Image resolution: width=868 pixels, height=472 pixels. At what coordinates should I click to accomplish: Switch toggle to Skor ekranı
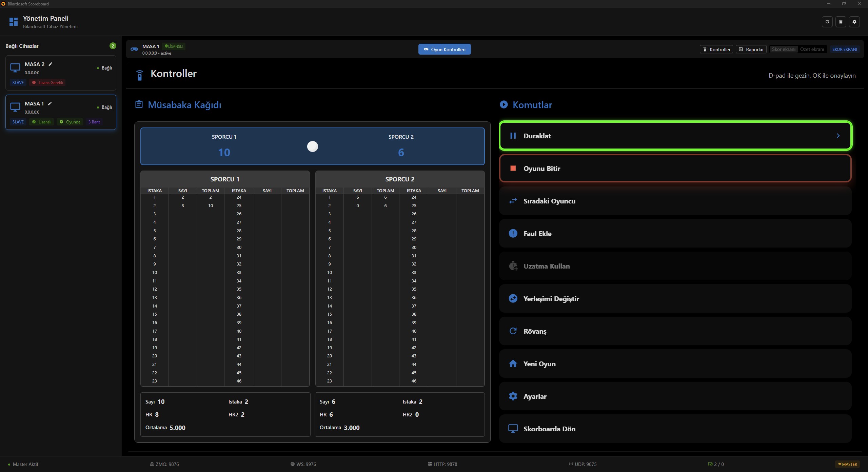coord(783,49)
